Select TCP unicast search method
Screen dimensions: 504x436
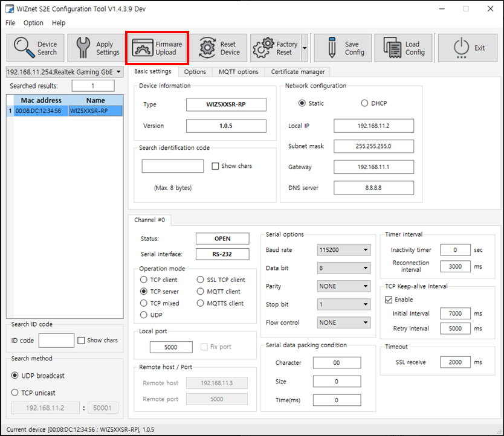point(15,393)
